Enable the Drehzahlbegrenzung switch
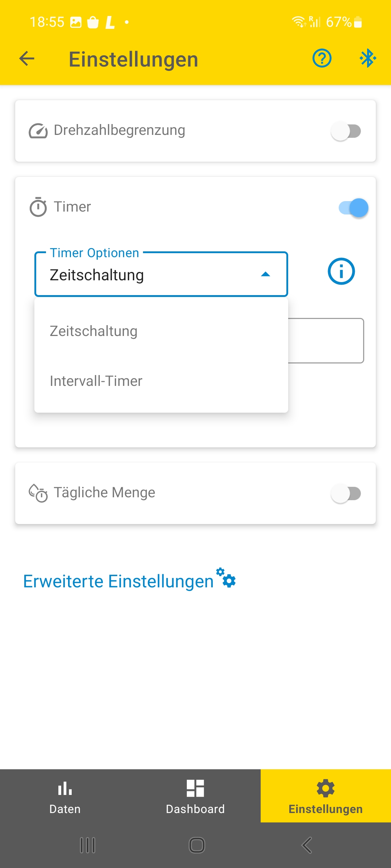This screenshot has width=391, height=868. click(346, 131)
